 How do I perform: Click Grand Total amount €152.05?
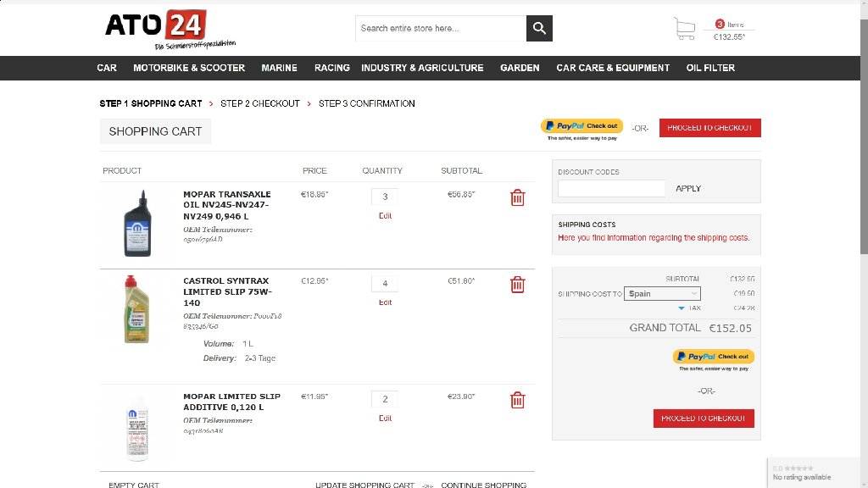[731, 328]
